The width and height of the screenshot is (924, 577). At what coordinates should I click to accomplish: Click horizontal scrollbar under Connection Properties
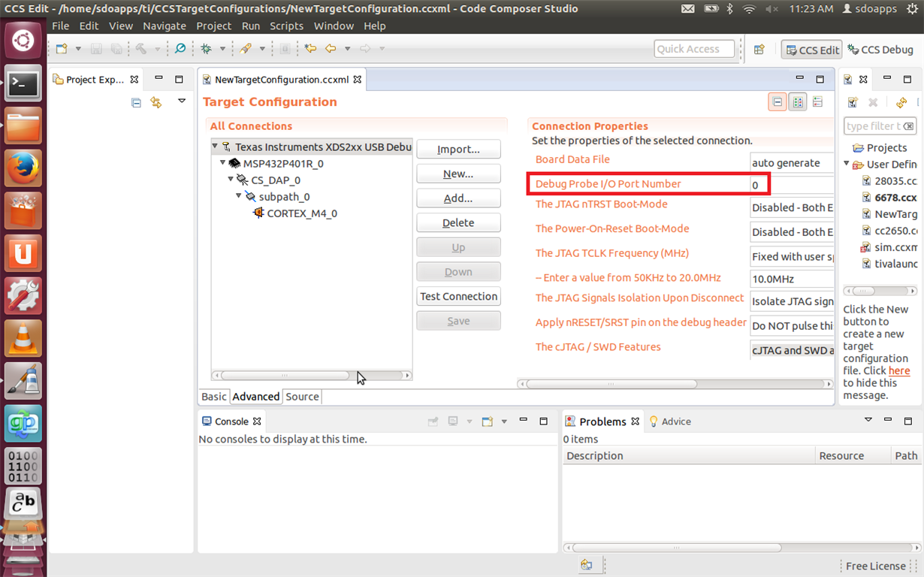(674, 383)
